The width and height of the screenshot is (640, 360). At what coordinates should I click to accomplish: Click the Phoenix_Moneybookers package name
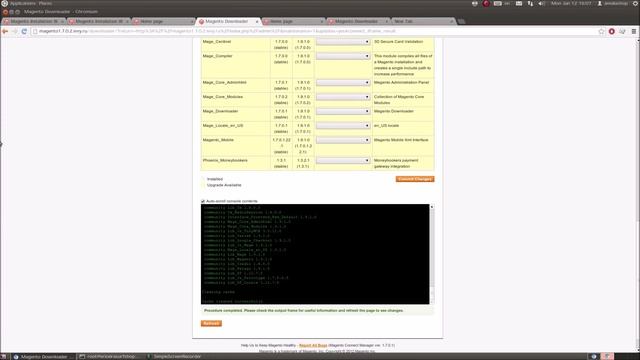pyautogui.click(x=225, y=160)
